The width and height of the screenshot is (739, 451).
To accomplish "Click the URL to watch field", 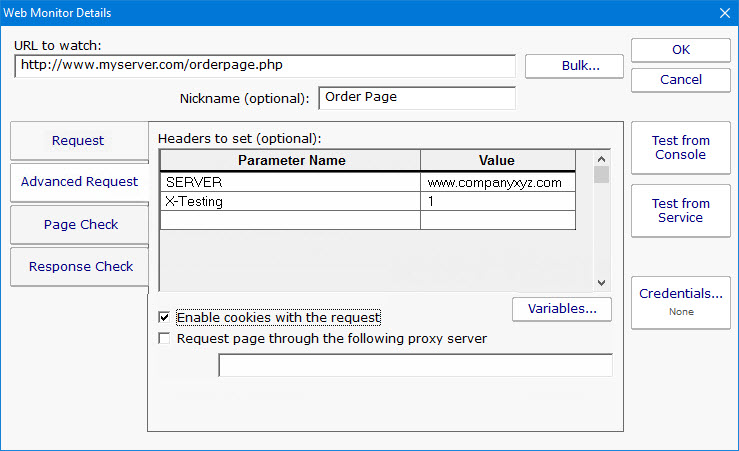I will tap(265, 66).
